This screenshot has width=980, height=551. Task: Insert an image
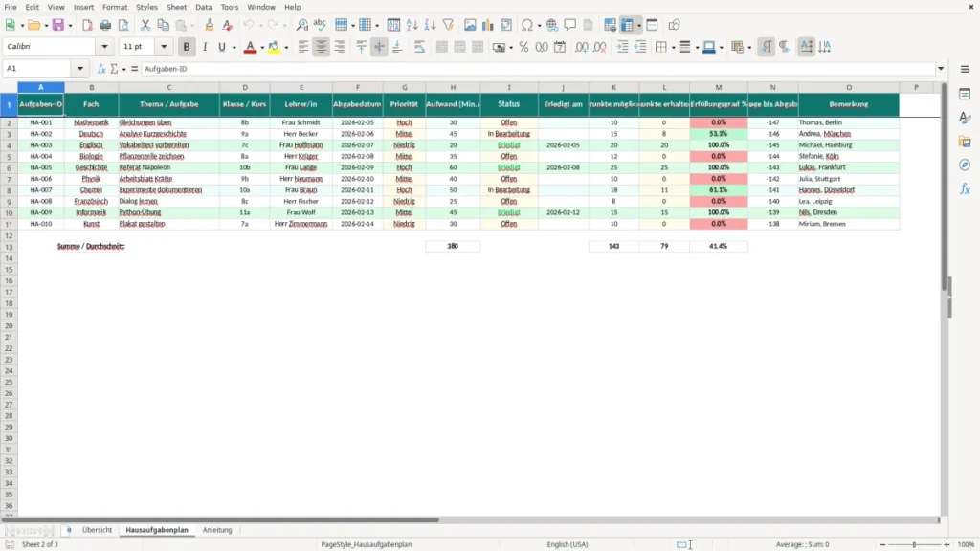(x=470, y=25)
